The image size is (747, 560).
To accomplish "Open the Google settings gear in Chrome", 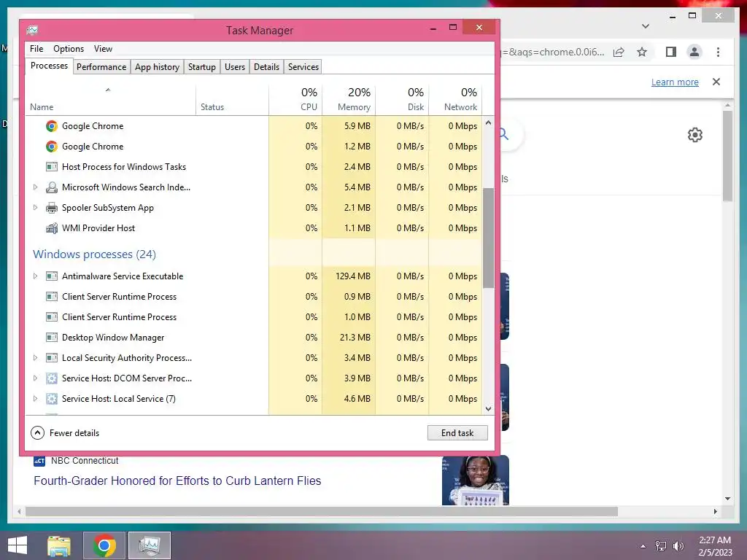I will (x=695, y=135).
